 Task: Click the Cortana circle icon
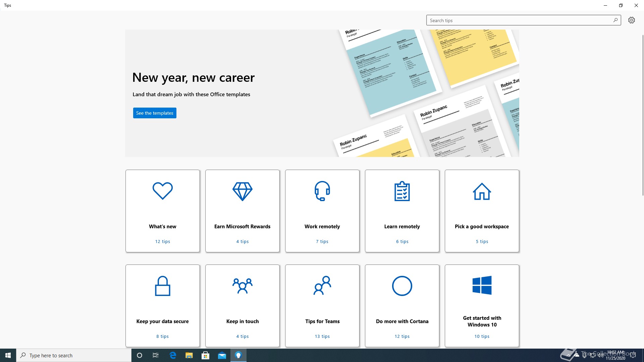[x=402, y=286]
